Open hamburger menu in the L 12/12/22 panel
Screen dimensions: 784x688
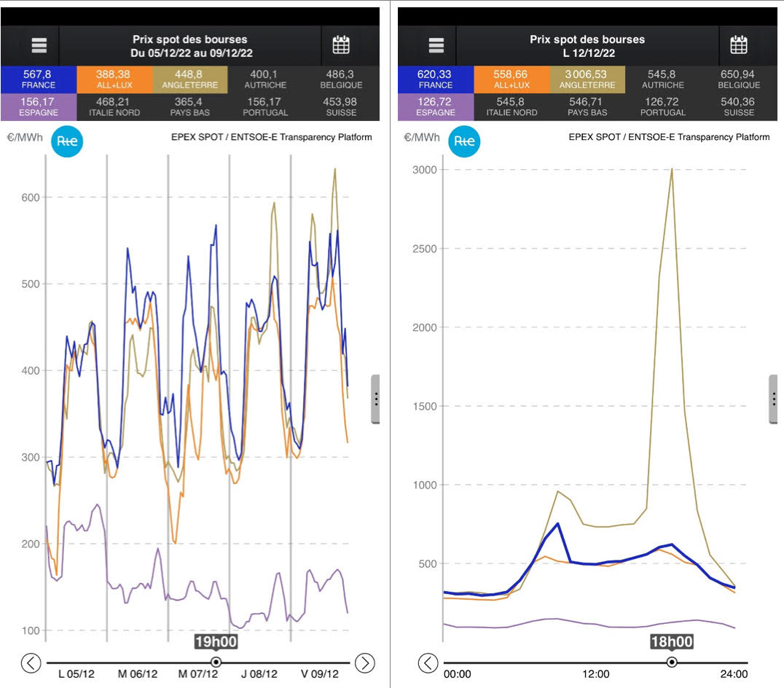[436, 45]
